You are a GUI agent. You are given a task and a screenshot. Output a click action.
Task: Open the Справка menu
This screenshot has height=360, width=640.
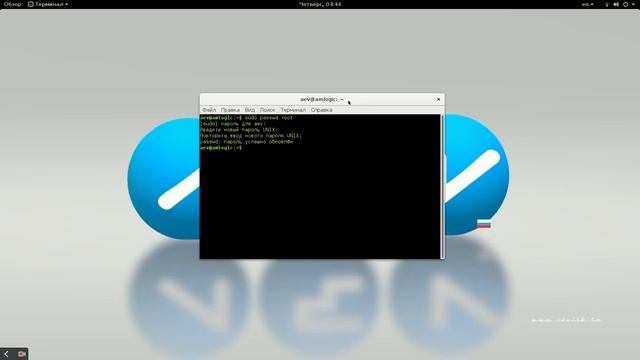coord(322,110)
